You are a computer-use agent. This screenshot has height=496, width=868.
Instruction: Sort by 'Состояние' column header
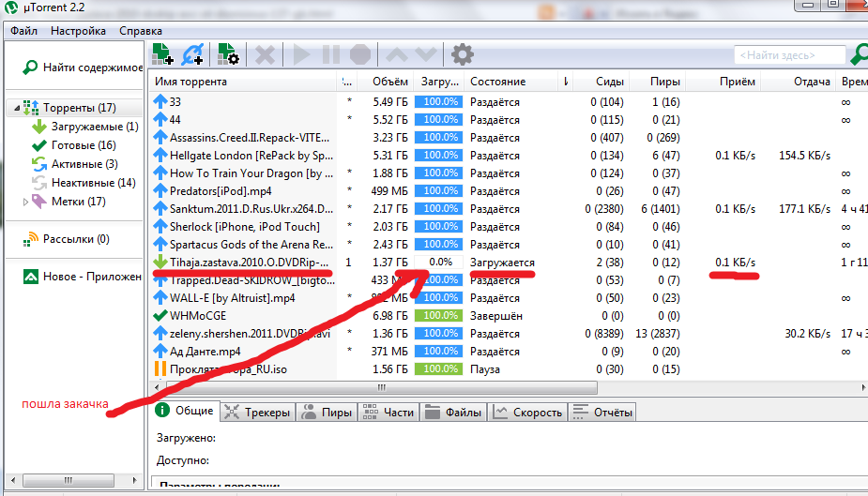tap(510, 82)
